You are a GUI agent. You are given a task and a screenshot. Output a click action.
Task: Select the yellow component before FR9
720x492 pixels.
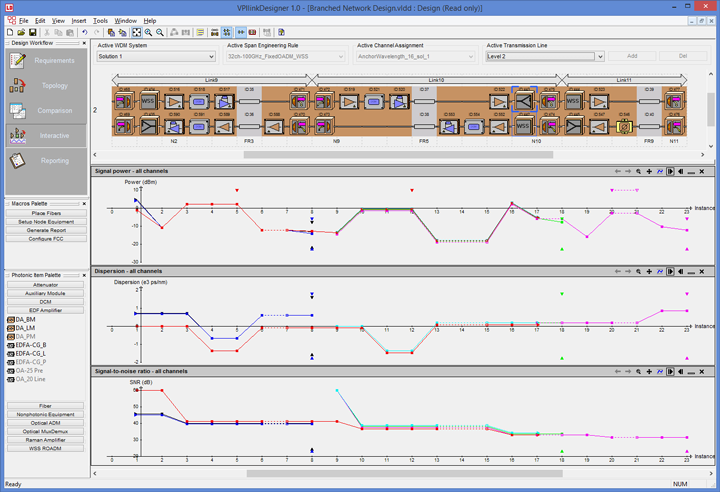coord(624,127)
